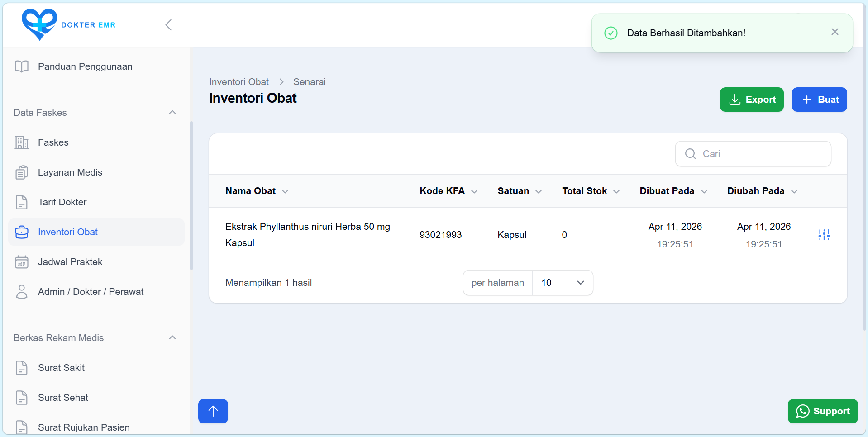Viewport: 868px width, 437px height.
Task: Click the Inventori Obat page heading
Action: [x=253, y=98]
